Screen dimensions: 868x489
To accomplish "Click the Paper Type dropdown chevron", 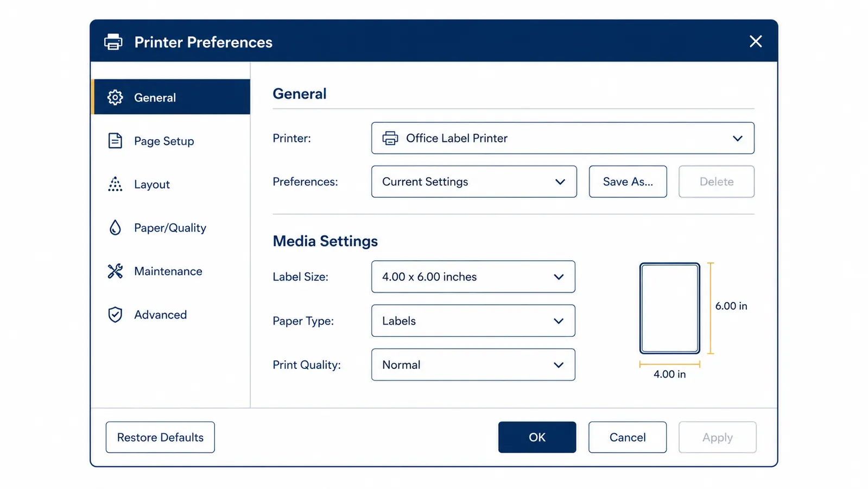I will click(x=559, y=321).
